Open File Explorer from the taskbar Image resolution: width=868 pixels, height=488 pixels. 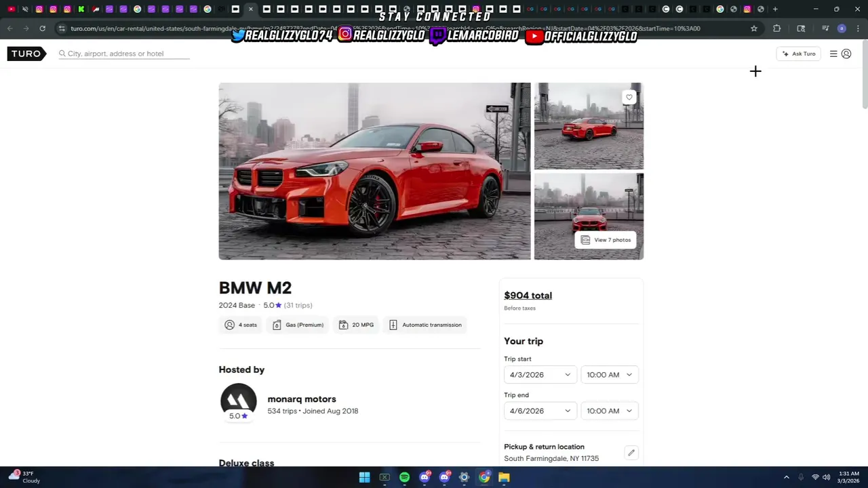click(504, 477)
